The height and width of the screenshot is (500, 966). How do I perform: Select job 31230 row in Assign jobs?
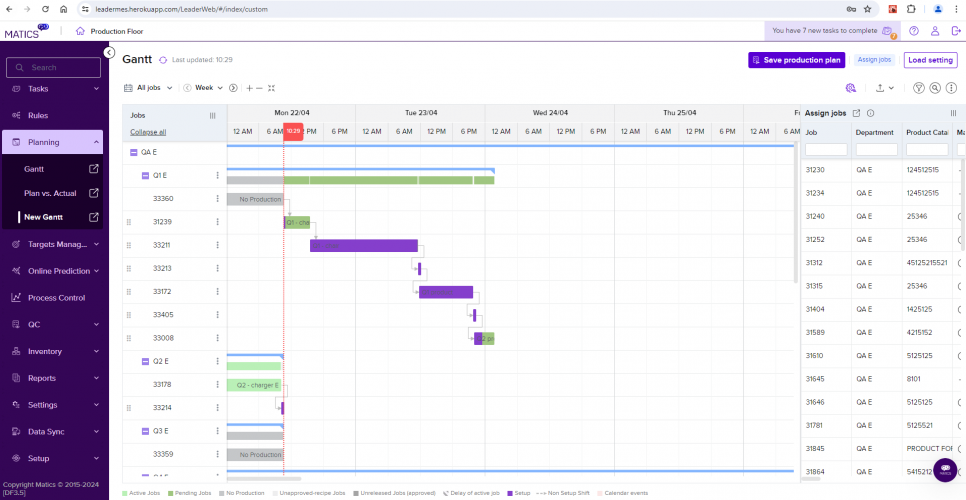click(882, 169)
